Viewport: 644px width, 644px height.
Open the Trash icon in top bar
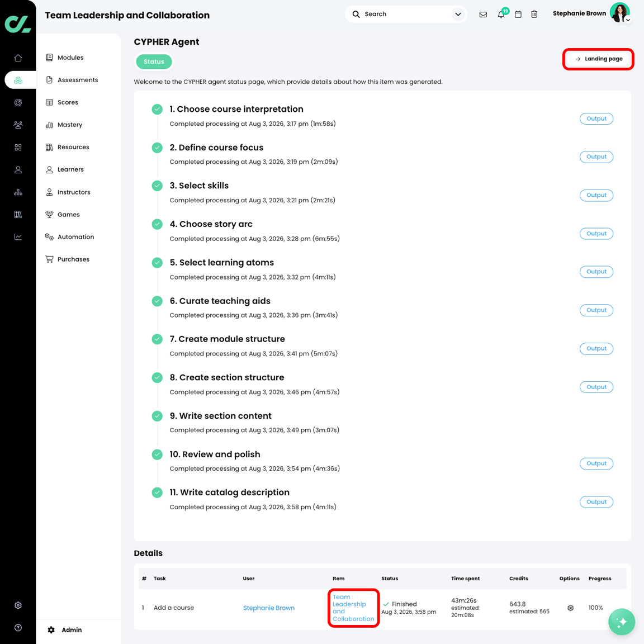(x=534, y=15)
